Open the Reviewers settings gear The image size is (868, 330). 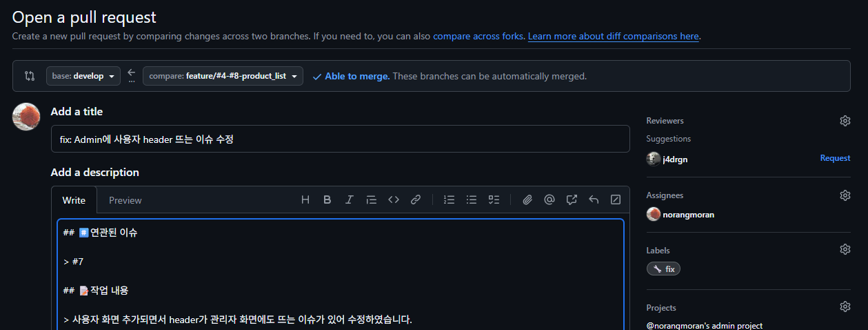click(x=845, y=121)
